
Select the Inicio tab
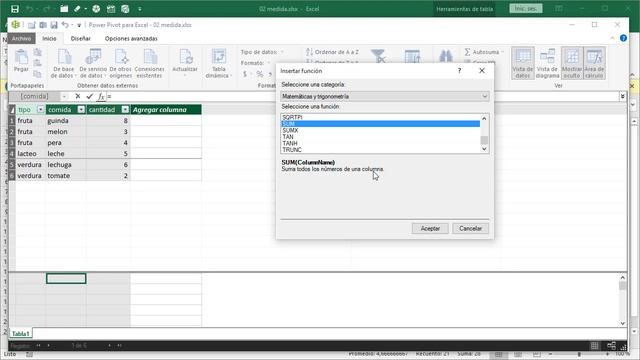pyautogui.click(x=49, y=38)
